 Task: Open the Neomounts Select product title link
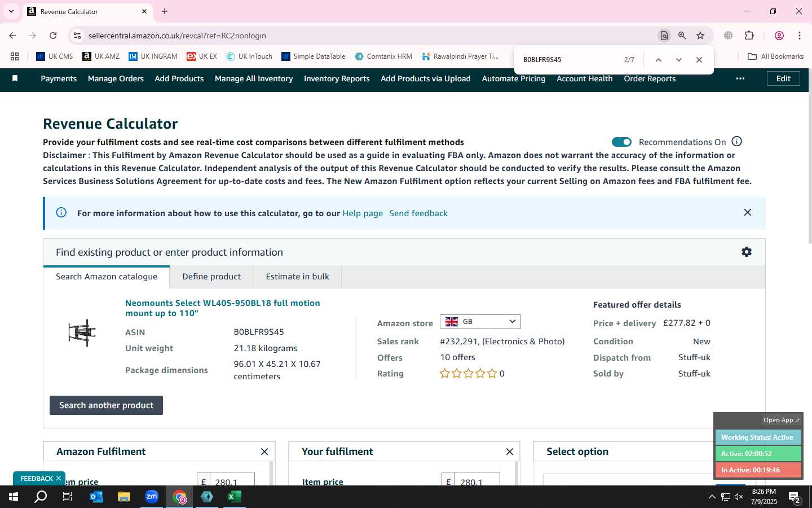[223, 308]
